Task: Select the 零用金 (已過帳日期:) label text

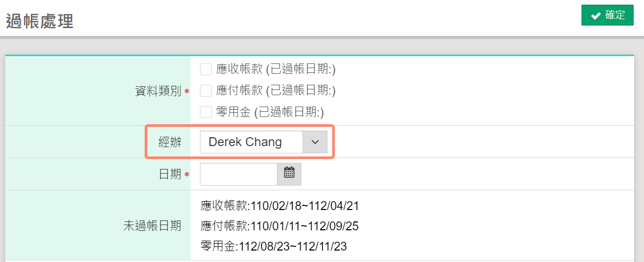Action: pyautogui.click(x=270, y=112)
